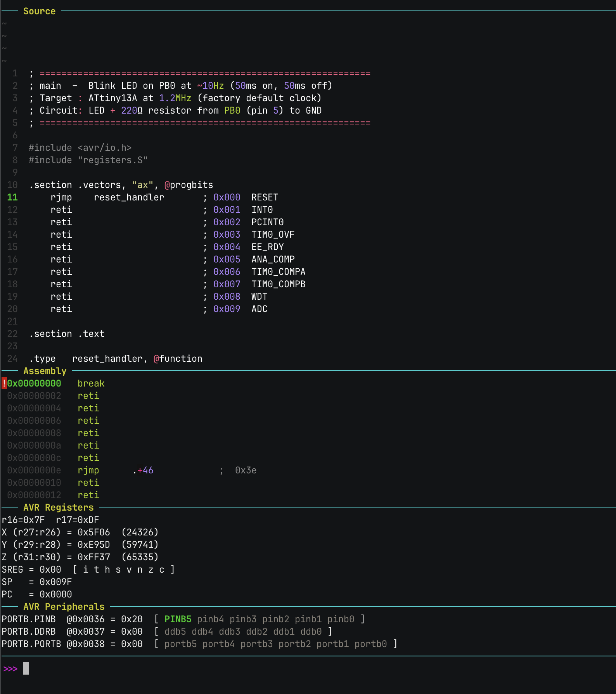Click assembly address 0x0000000e
The image size is (616, 694).
[x=34, y=470]
